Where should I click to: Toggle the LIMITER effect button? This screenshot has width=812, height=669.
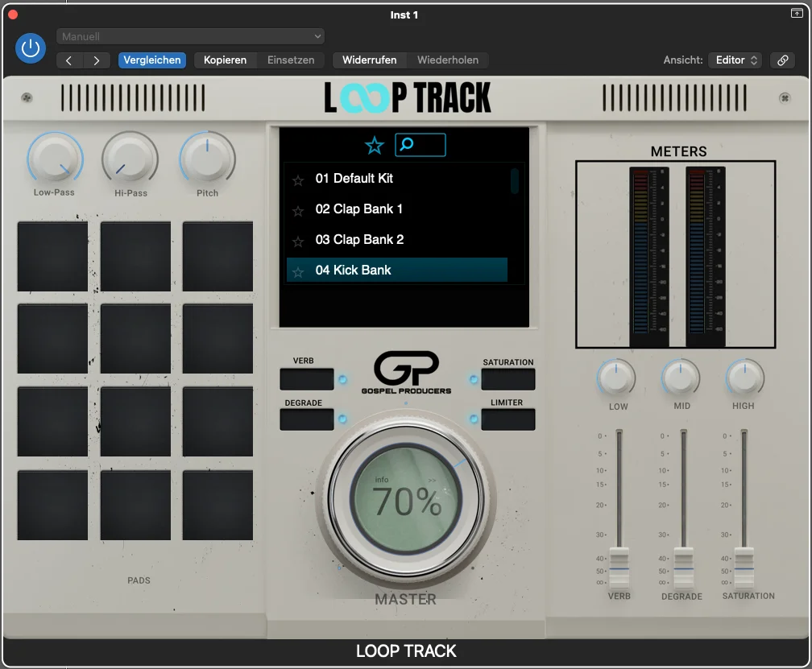(508, 419)
